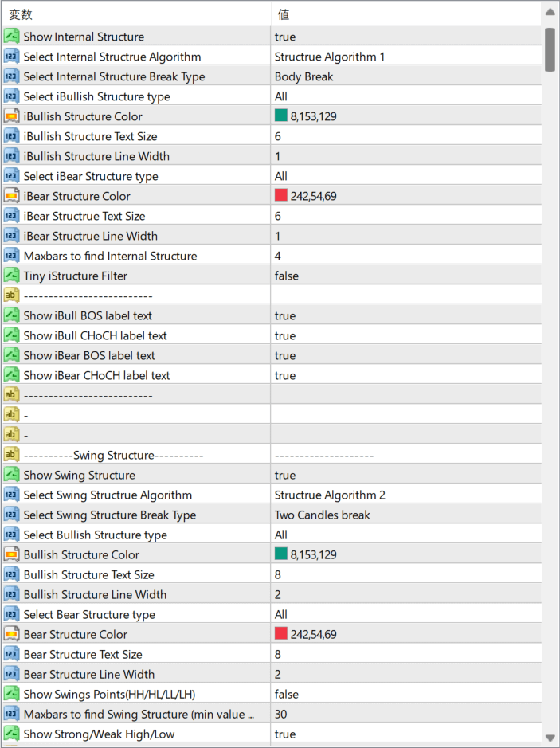Edit the iBullish Structure Line Width value 1
The width and height of the screenshot is (560, 748).
[x=406, y=156]
